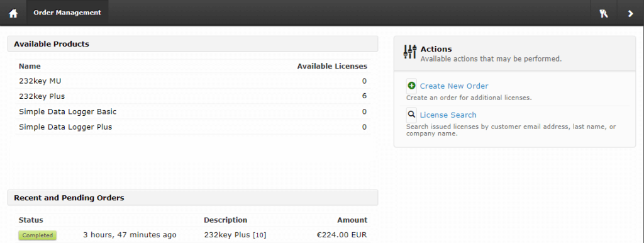Click 0 licenses value for Simple Data Logger Plus
Screen dimensions: 644x243
364,127
